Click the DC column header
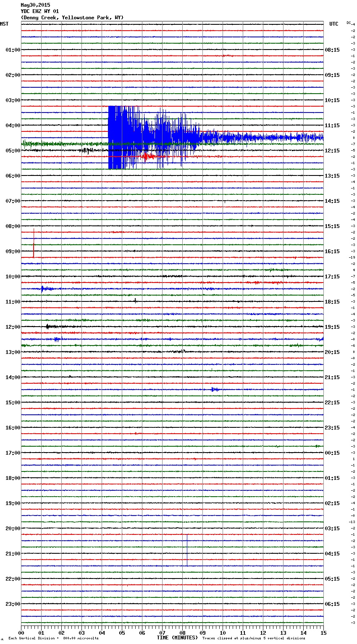Image resolution: width=357 pixels, height=644 pixels. point(349,23)
